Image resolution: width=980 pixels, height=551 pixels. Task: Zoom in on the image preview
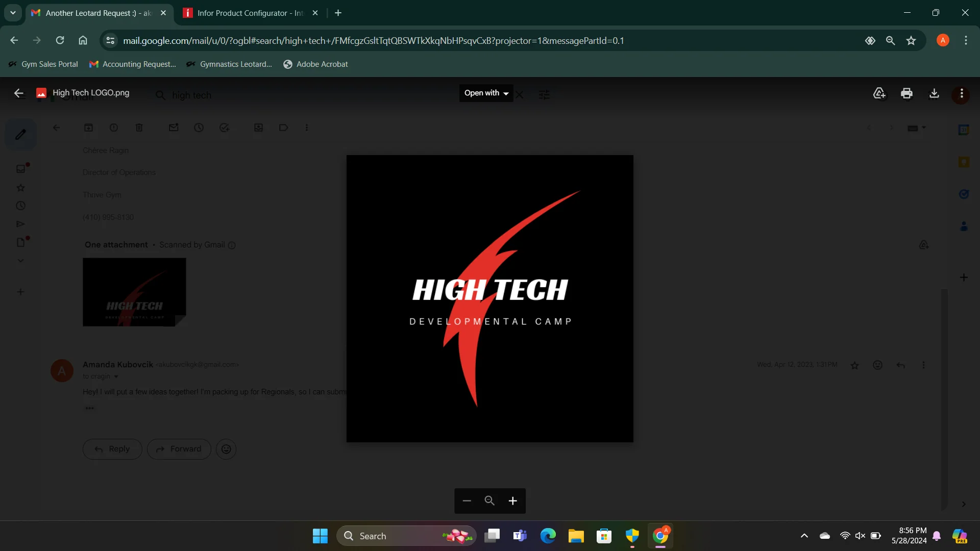click(x=513, y=501)
